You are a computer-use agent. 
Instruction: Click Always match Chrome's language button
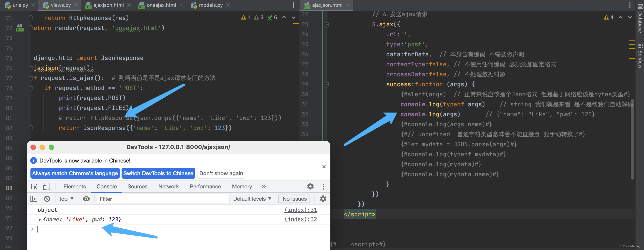point(75,173)
